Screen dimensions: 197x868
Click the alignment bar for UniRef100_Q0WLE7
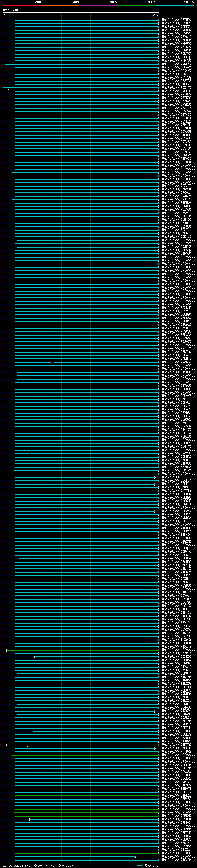click(82, 64)
